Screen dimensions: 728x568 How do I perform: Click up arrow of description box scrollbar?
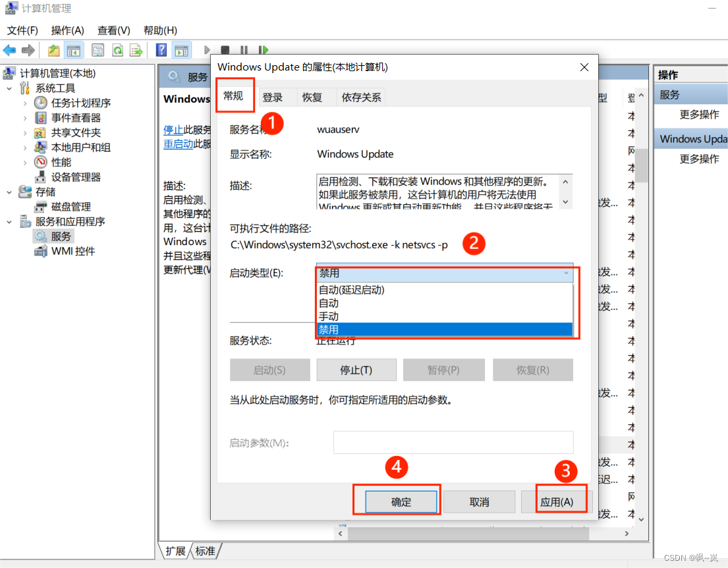(565, 182)
